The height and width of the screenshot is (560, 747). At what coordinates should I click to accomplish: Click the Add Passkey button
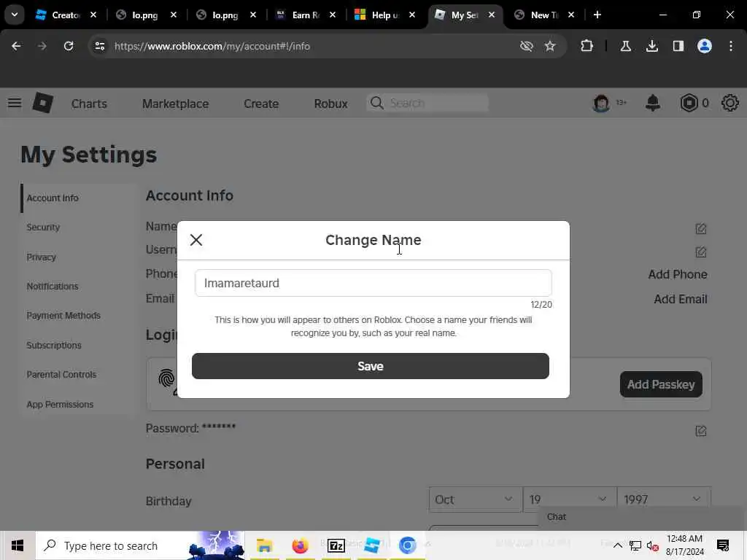click(661, 384)
